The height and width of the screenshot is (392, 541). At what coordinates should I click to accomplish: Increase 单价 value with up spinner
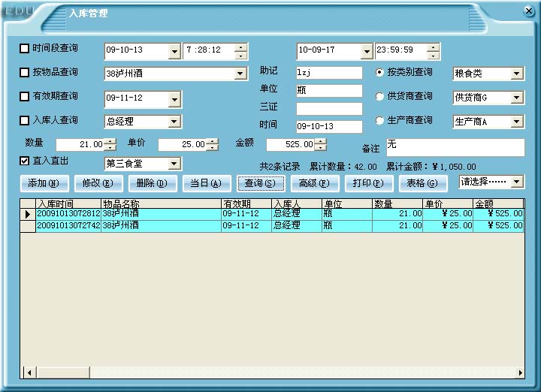212,141
